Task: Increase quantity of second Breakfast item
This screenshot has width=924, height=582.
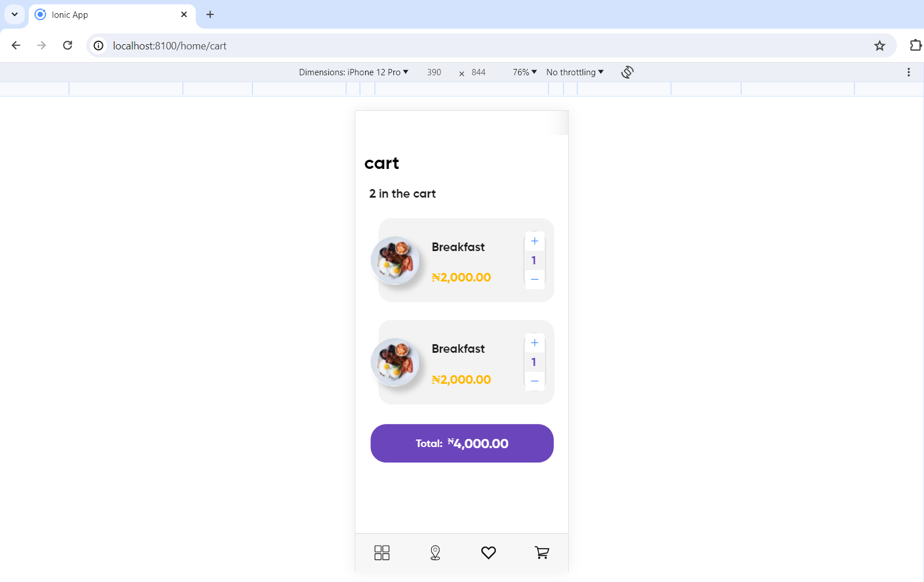Action: (534, 343)
